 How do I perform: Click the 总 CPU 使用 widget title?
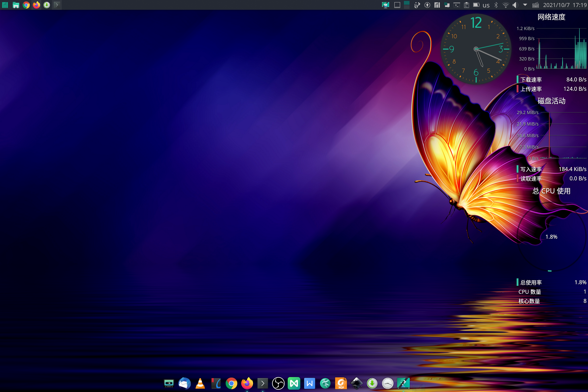tap(551, 191)
